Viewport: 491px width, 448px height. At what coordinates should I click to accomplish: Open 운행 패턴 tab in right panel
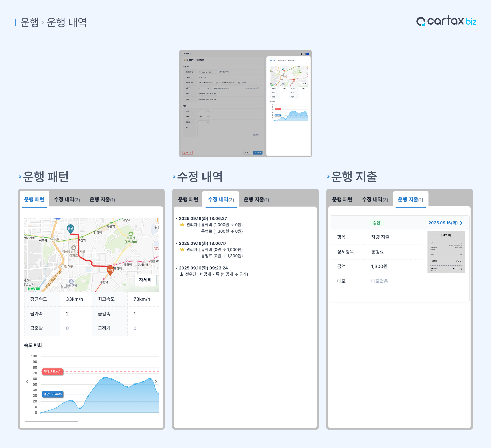coord(342,200)
